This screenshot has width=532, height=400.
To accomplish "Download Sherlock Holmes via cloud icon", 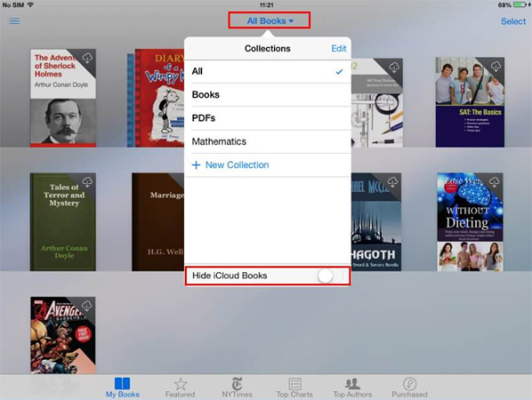I will pyautogui.click(x=87, y=58).
